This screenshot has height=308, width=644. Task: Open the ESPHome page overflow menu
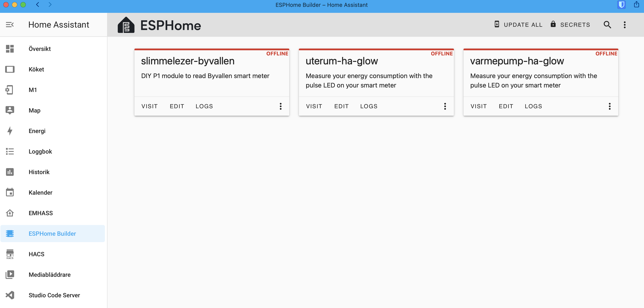(625, 25)
